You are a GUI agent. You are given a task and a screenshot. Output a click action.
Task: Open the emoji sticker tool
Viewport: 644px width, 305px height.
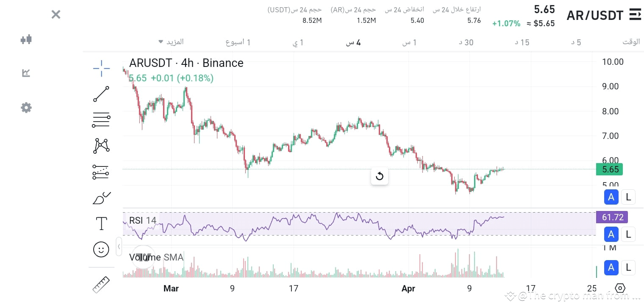(101, 249)
